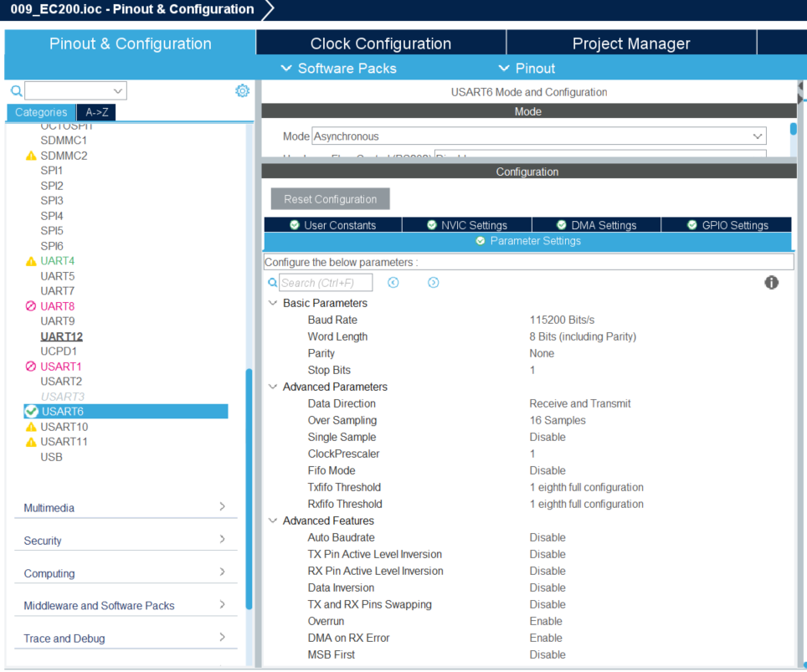The height and width of the screenshot is (672, 807).
Task: Collapse the Basic Parameters section
Action: coord(272,303)
